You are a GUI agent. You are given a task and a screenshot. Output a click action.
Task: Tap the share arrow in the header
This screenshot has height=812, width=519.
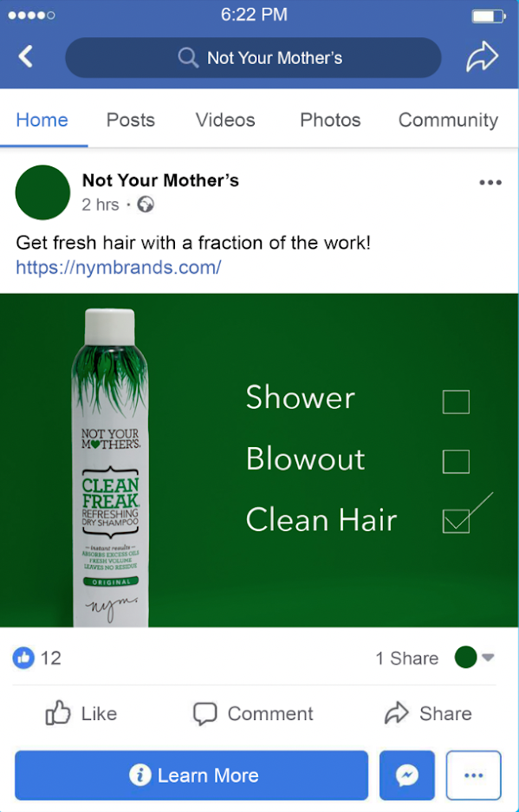482,57
